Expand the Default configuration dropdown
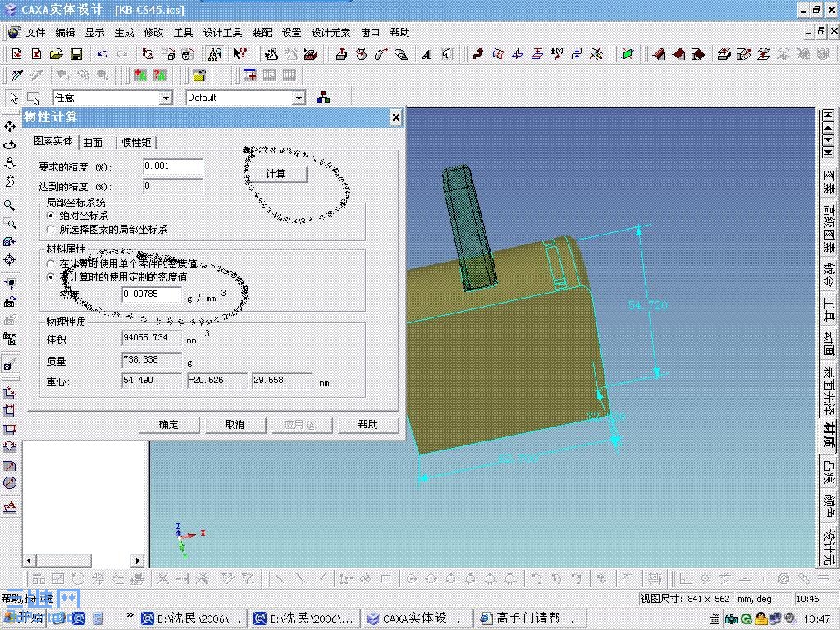 (x=299, y=98)
